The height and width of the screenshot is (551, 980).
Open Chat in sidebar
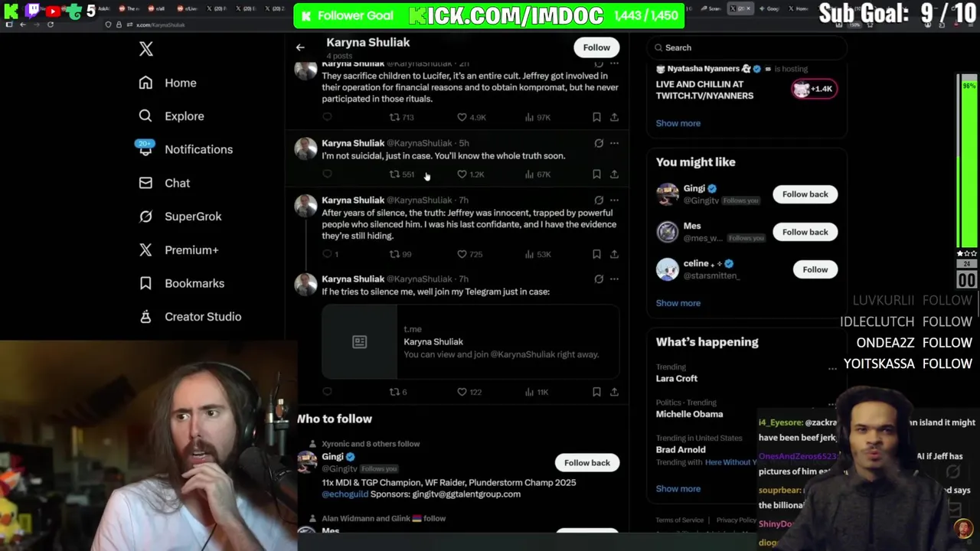pyautogui.click(x=164, y=183)
